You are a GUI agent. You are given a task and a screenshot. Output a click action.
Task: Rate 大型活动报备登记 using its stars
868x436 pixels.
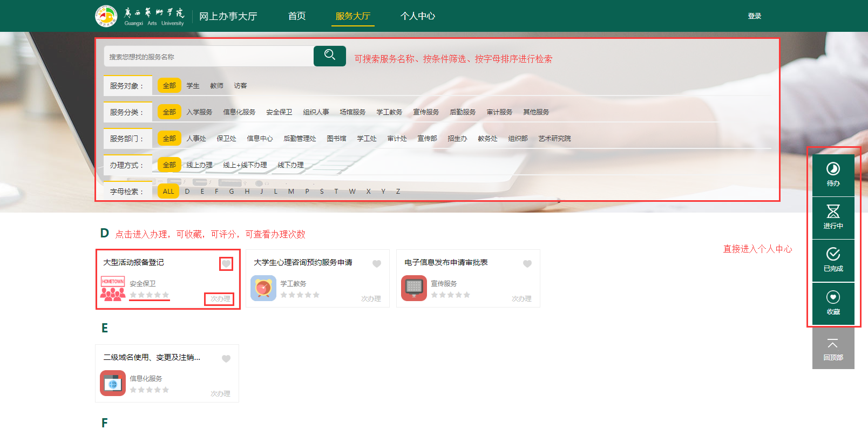150,295
